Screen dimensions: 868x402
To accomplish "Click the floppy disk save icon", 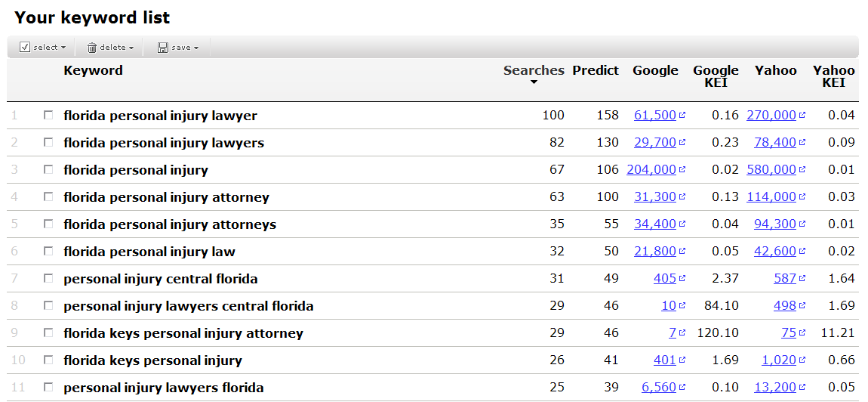I will [x=162, y=48].
